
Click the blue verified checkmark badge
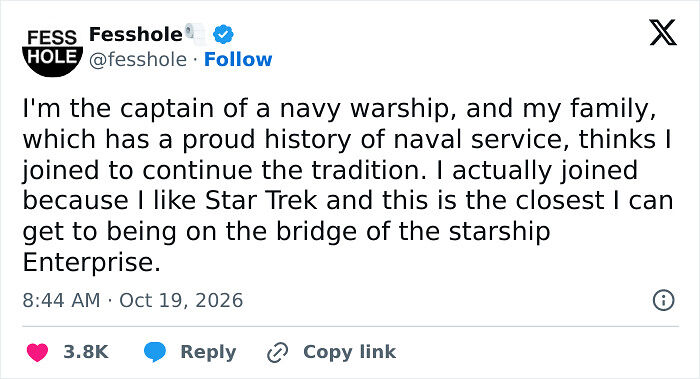(x=223, y=34)
